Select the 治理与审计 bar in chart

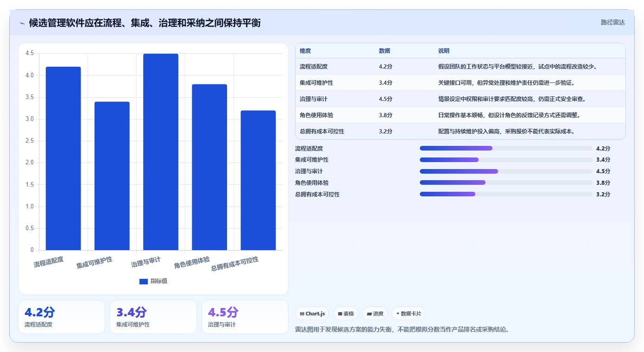tap(161, 152)
